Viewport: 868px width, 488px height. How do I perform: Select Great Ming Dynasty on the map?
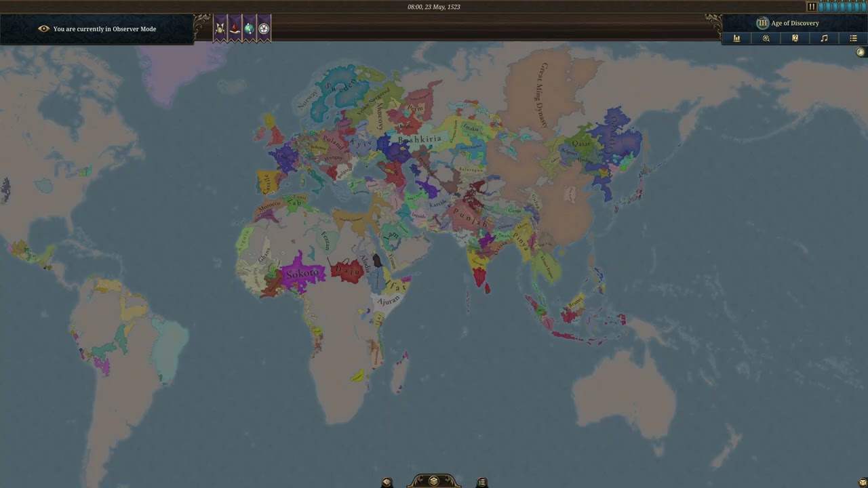click(x=543, y=95)
